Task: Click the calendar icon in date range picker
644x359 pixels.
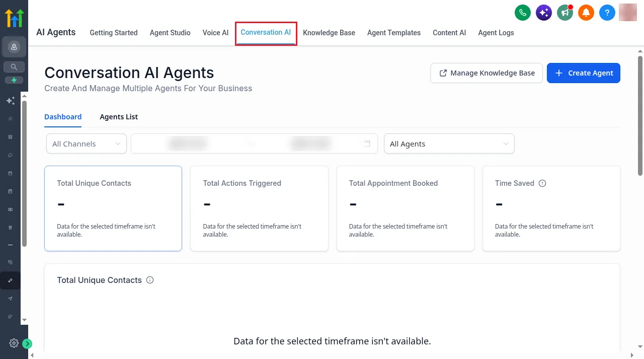Action: [x=367, y=143]
